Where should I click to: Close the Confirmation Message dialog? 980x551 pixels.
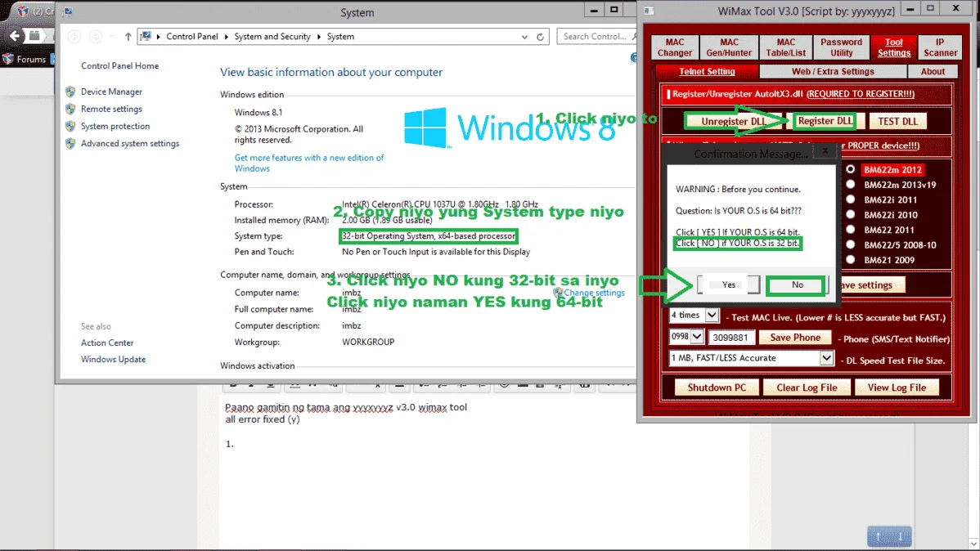pyautogui.click(x=825, y=151)
